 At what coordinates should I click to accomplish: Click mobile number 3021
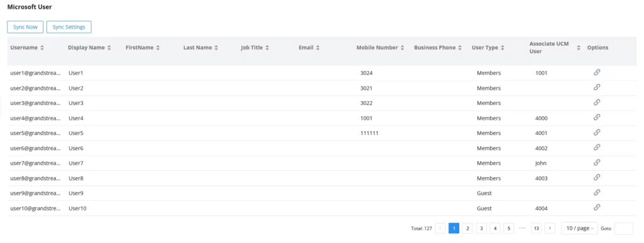(367, 88)
